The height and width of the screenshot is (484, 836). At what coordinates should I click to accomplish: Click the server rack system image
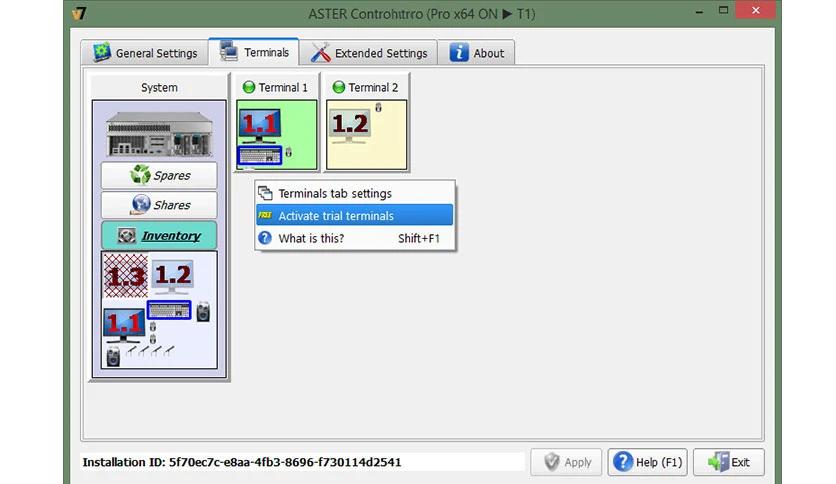point(159,134)
